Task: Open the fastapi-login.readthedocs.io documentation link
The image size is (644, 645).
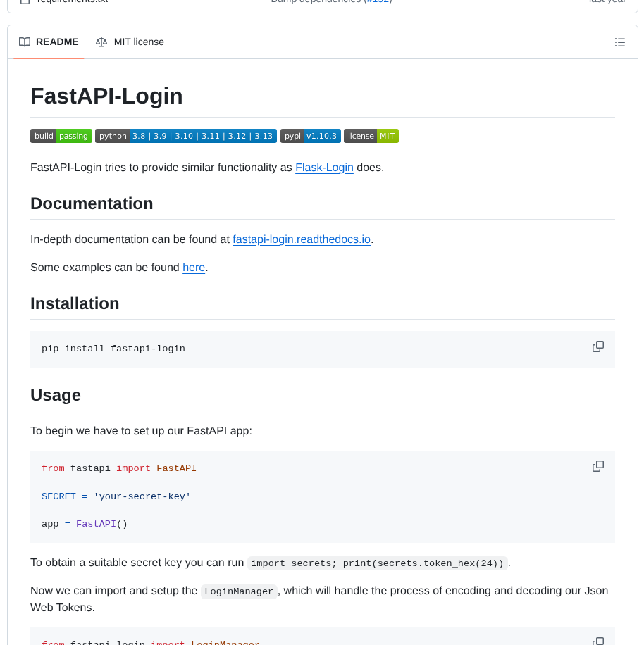Action: 302,239
